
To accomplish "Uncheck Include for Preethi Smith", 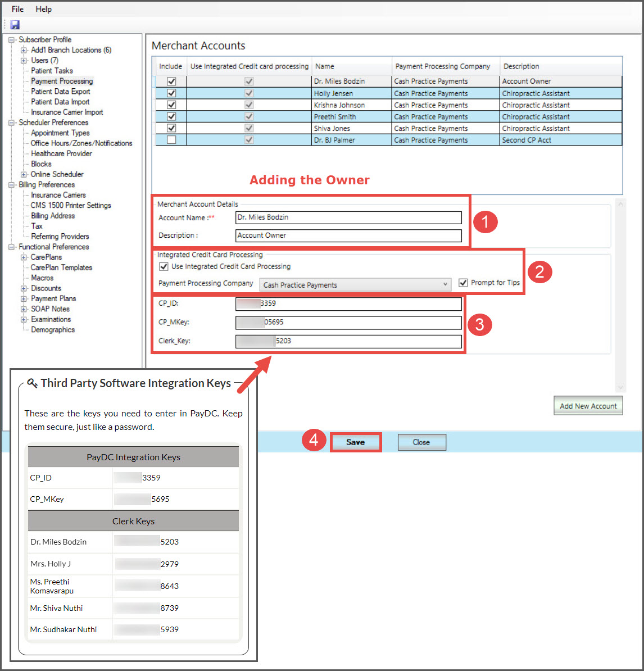I will 171,116.
